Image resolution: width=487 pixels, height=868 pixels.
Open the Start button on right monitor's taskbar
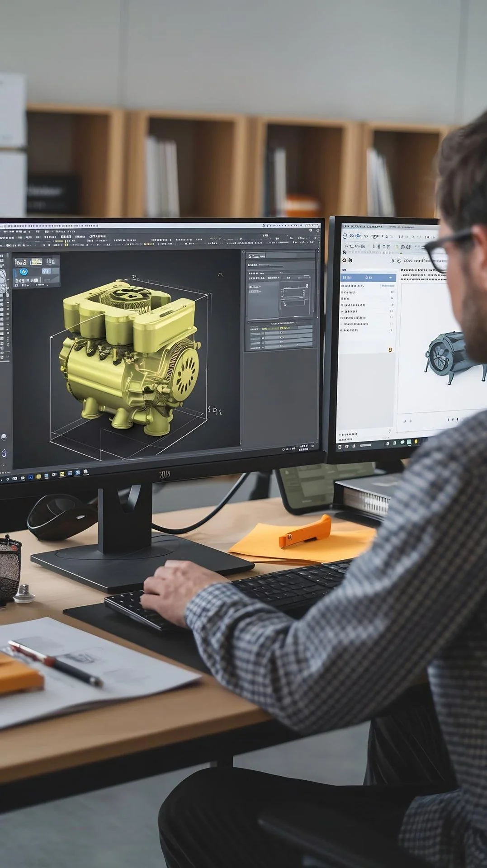pyautogui.click(x=340, y=447)
